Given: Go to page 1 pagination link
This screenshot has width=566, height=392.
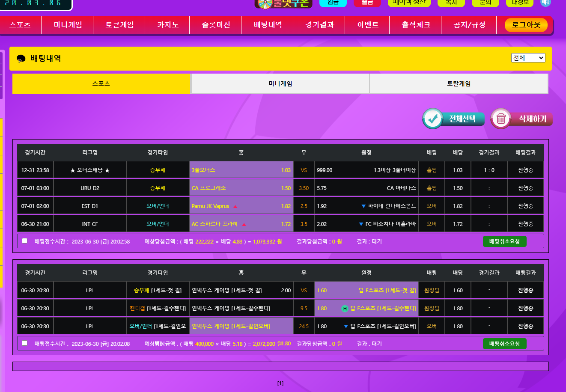Looking at the screenshot, I should click(280, 383).
